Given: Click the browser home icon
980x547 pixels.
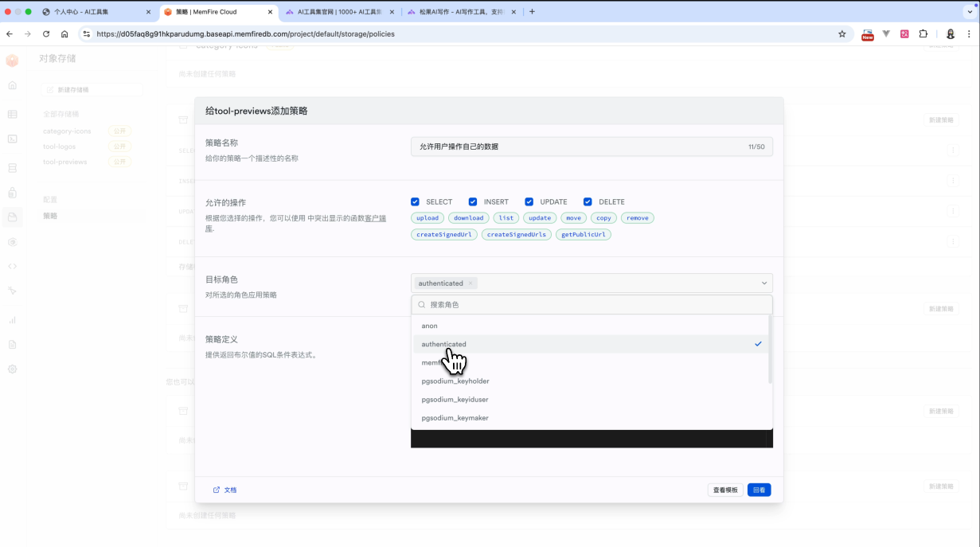Looking at the screenshot, I should click(x=64, y=34).
